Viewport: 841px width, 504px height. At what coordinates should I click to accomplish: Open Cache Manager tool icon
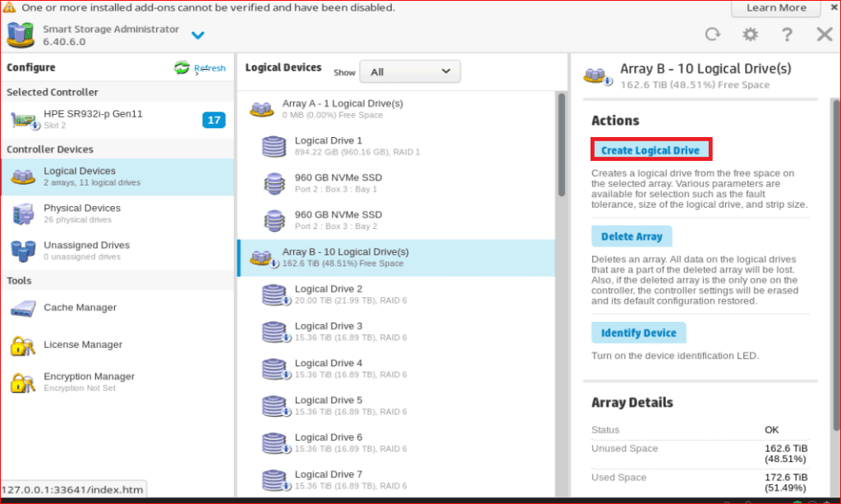point(23,309)
